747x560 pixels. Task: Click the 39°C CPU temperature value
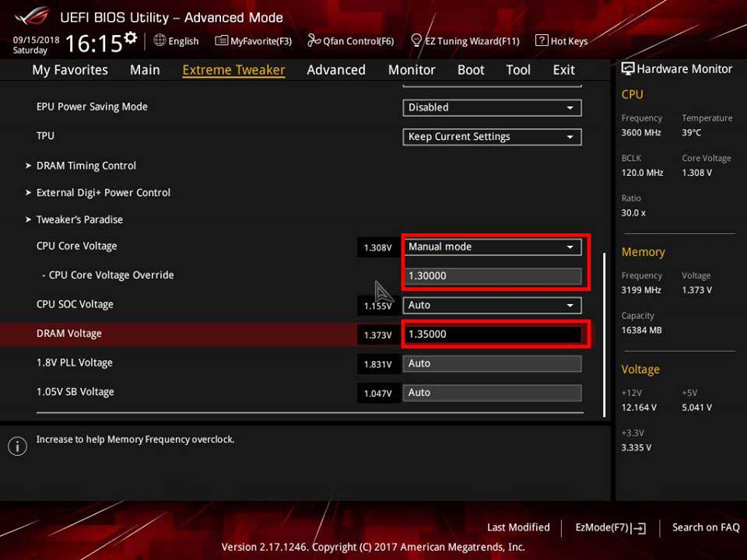click(x=691, y=133)
